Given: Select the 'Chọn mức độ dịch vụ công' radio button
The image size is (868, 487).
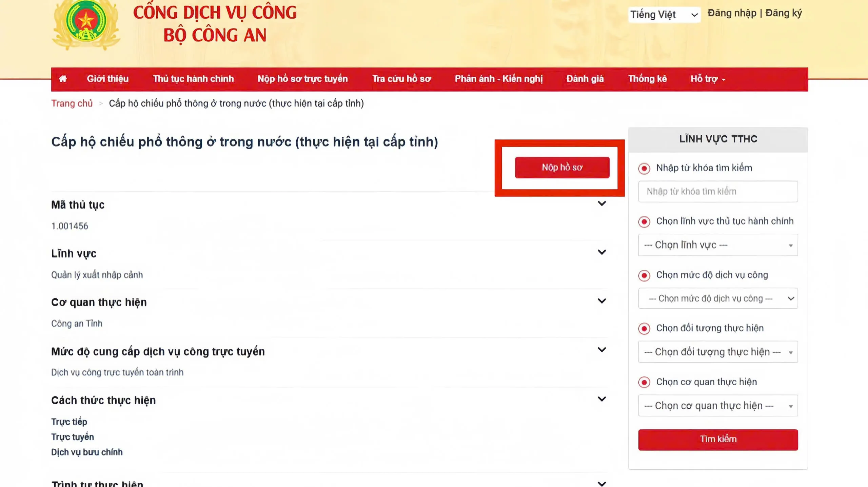Looking at the screenshot, I should [644, 276].
